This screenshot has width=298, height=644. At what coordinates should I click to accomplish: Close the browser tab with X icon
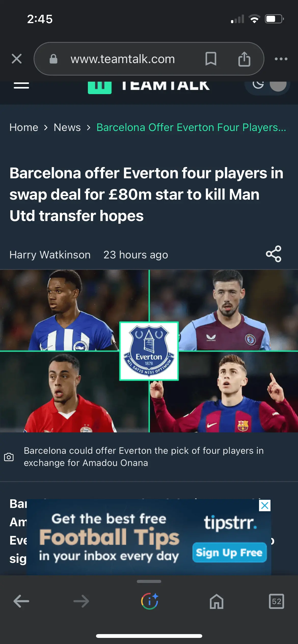tap(17, 59)
